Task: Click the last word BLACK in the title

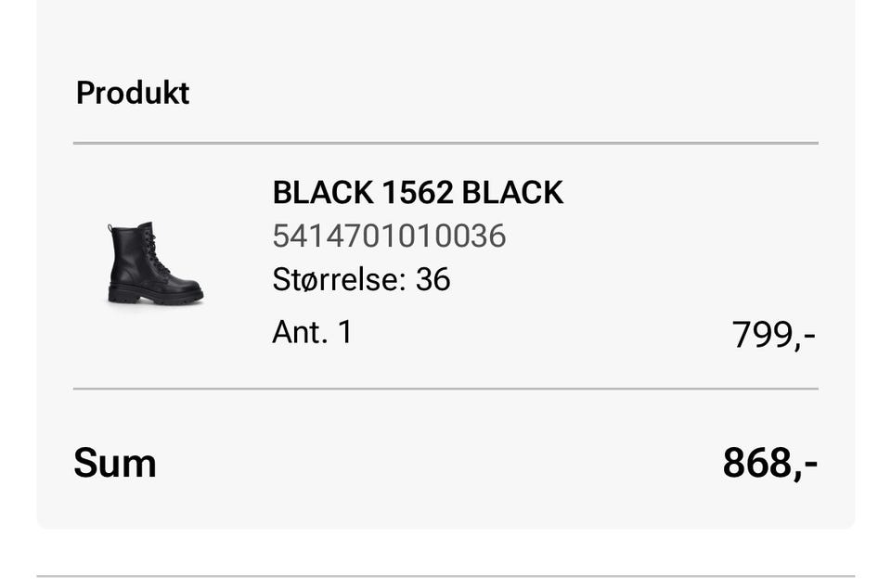Action: click(512, 193)
